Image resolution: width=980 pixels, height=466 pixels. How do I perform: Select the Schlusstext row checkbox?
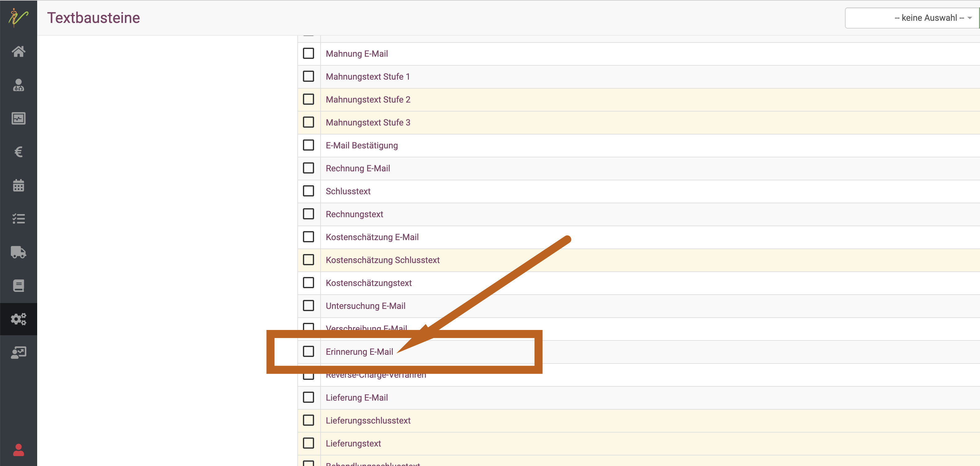pyautogui.click(x=308, y=191)
